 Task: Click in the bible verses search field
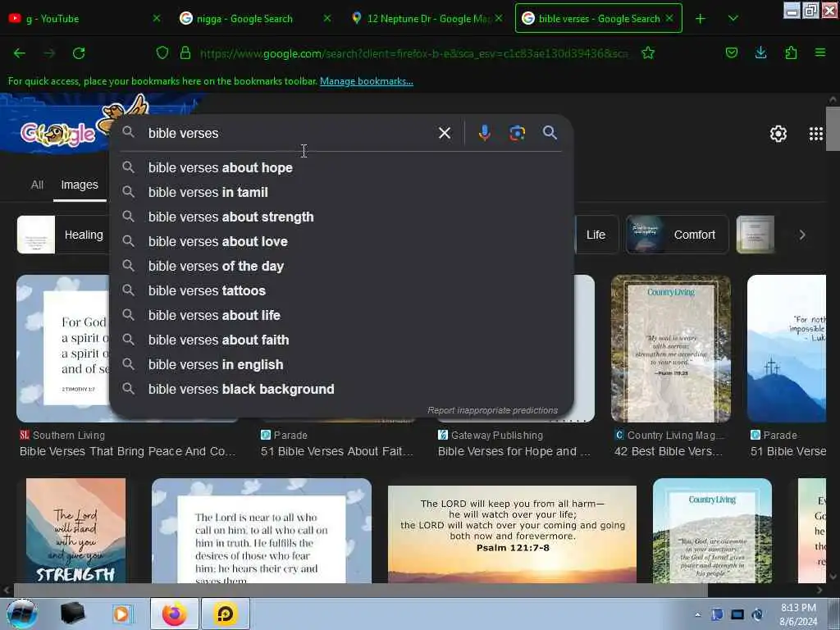pos(290,133)
